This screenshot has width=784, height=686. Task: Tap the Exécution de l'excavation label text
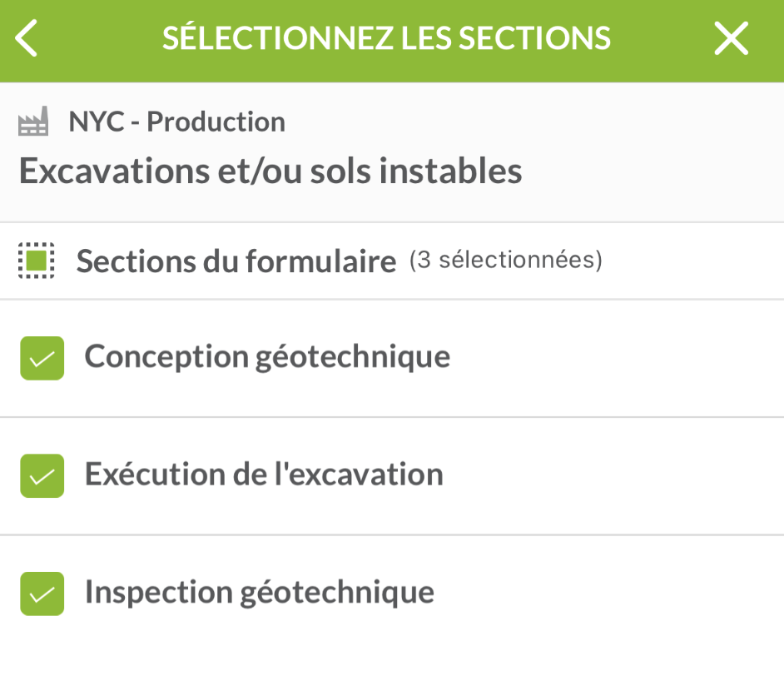pos(264,475)
